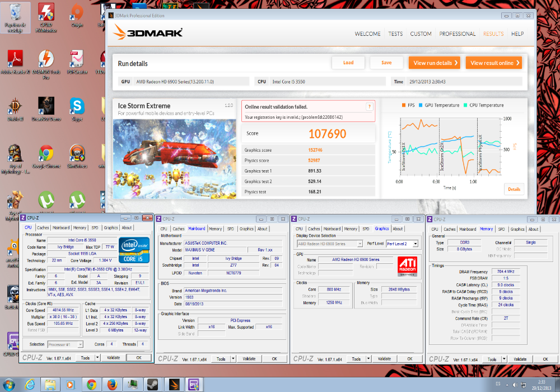The width and height of the screenshot is (560, 392).
Task: Go to the 3DMark WELCOME tab
Action: click(367, 34)
